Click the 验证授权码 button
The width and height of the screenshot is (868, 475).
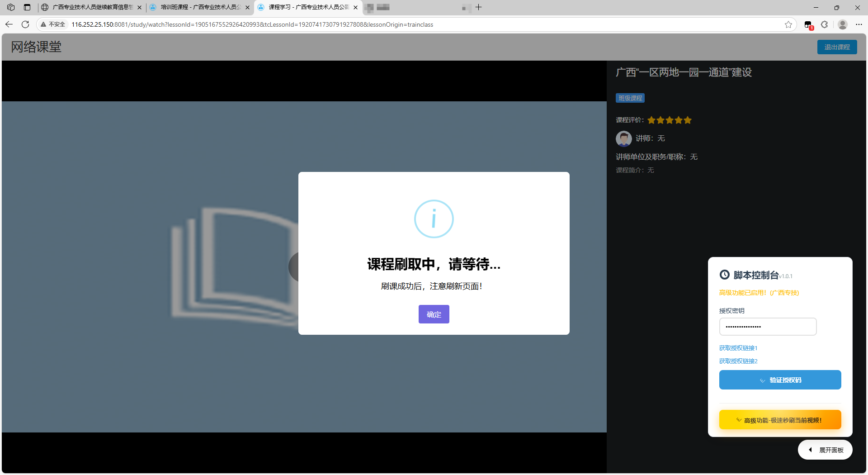tap(780, 380)
